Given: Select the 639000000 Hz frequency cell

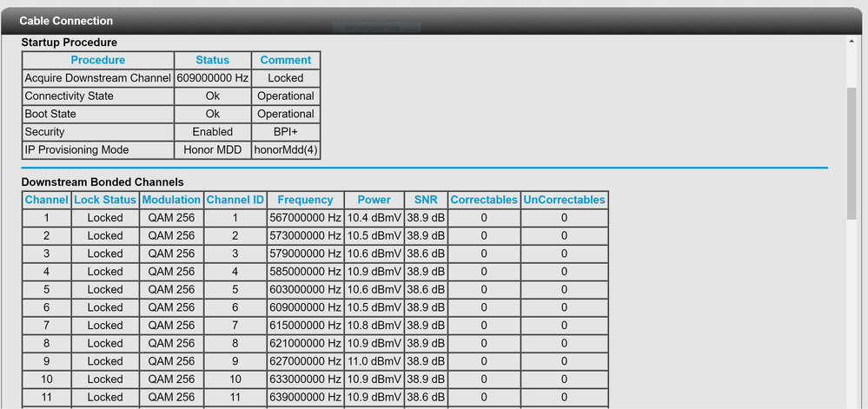Looking at the screenshot, I should [306, 397].
